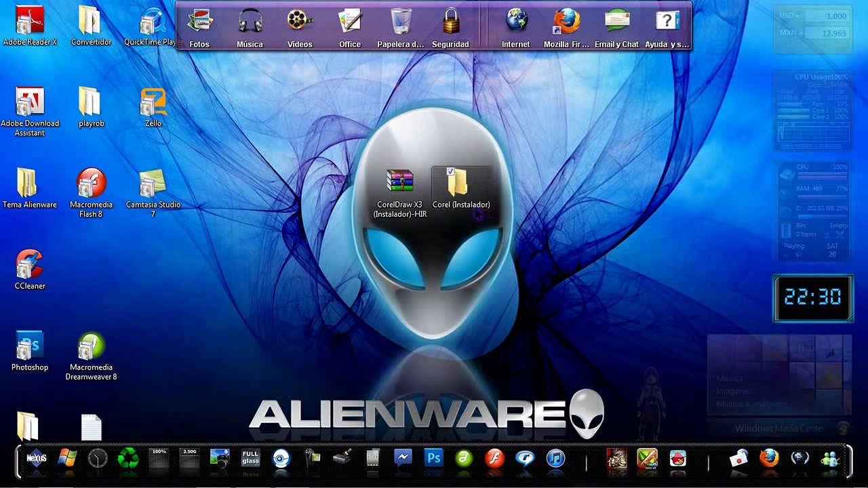Open the Convertidor folder on desktop
The height and width of the screenshot is (488, 868).
91,27
